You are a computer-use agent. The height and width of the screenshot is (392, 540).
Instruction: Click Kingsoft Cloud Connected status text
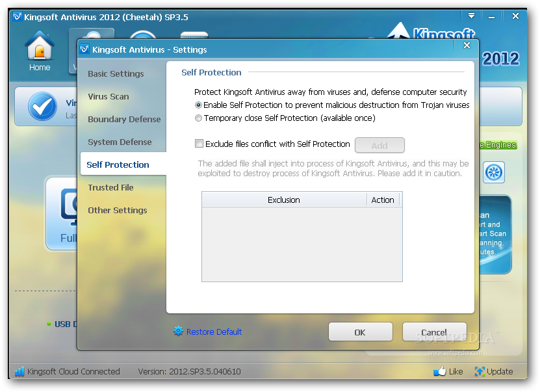[x=73, y=371]
